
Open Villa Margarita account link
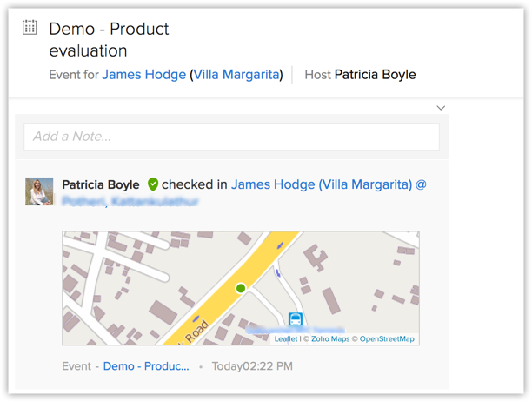(236, 75)
